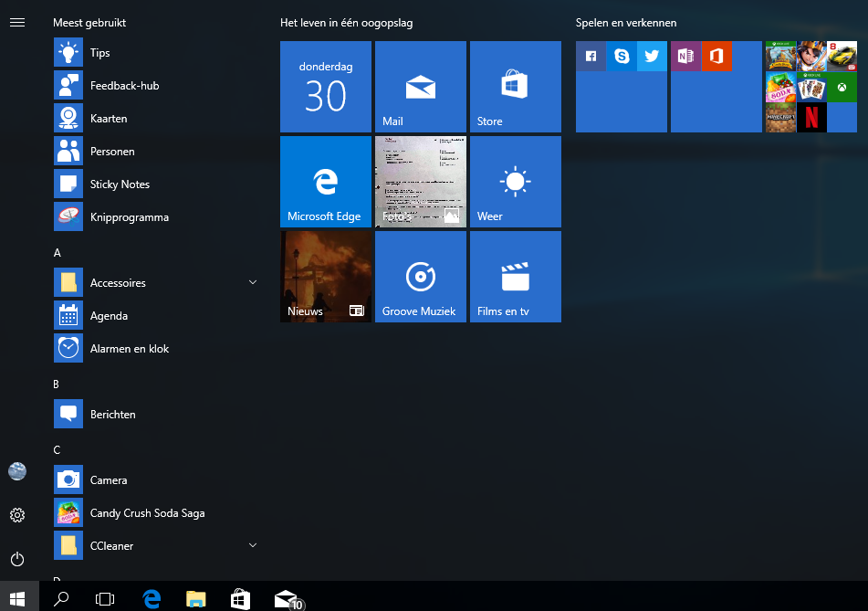Open the Skype icon in tile group
This screenshot has height=611, width=868.
point(622,57)
